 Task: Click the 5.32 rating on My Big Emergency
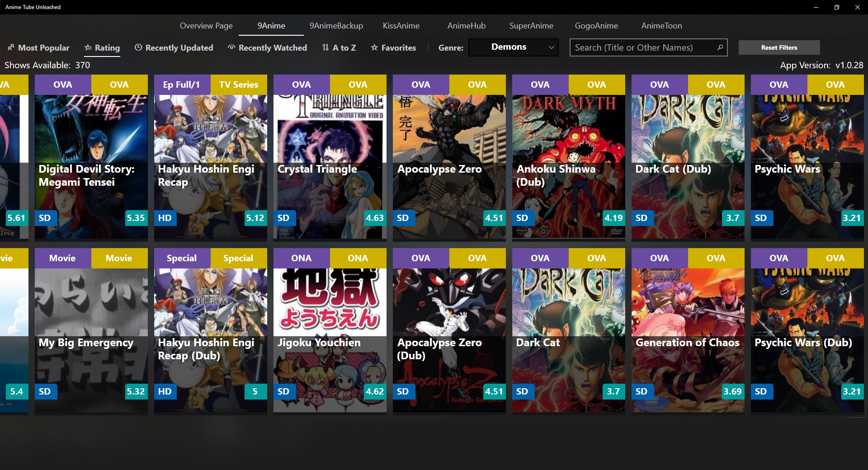(x=136, y=391)
